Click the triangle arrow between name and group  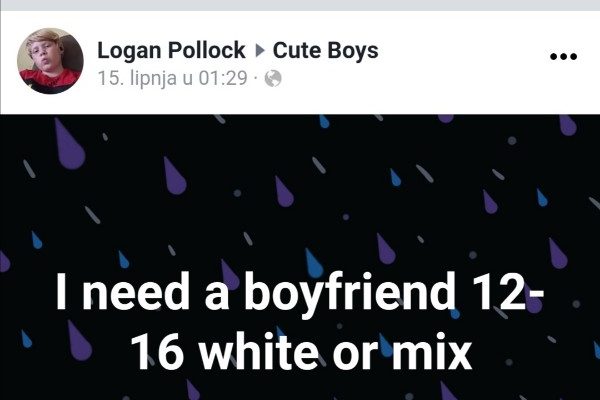pos(260,50)
